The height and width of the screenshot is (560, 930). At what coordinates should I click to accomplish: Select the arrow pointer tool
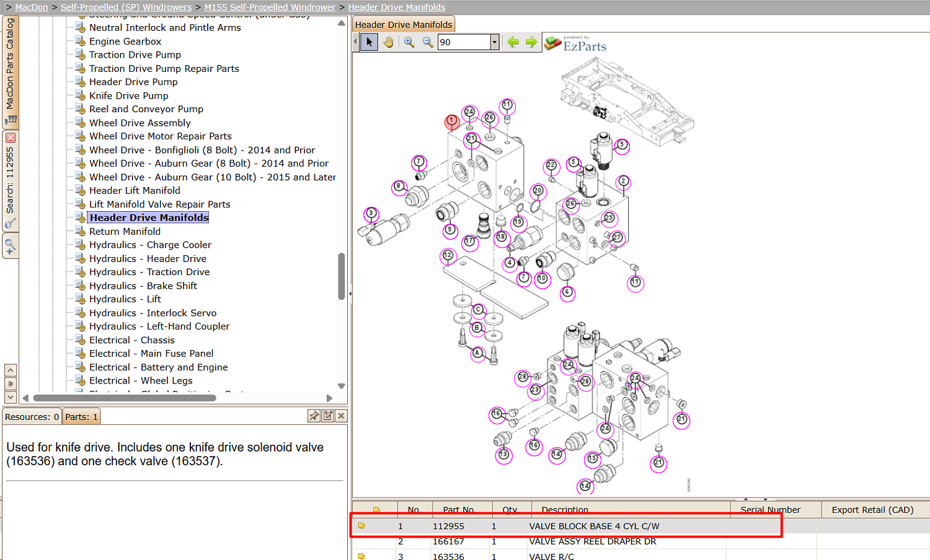click(x=369, y=42)
